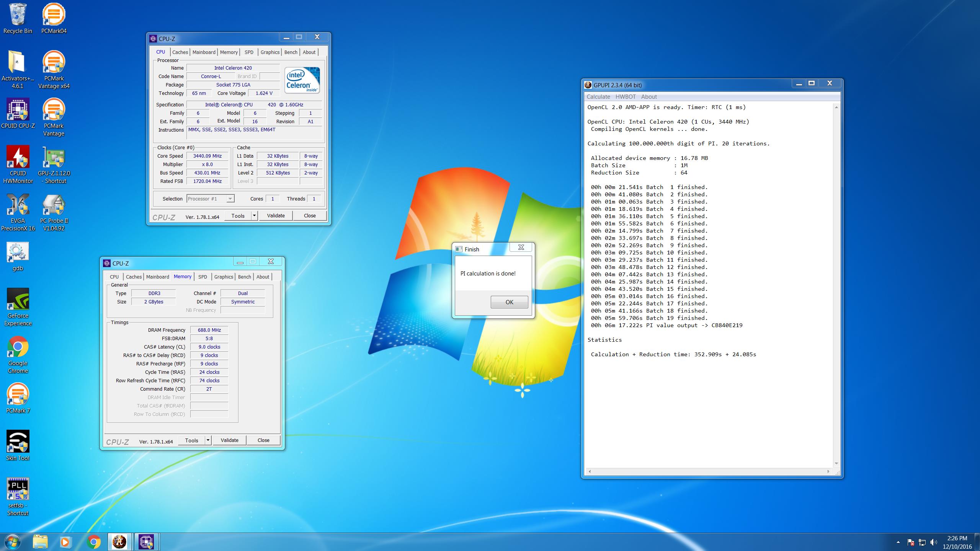This screenshot has height=551, width=980.
Task: Open the Action Center flag icon
Action: 911,542
